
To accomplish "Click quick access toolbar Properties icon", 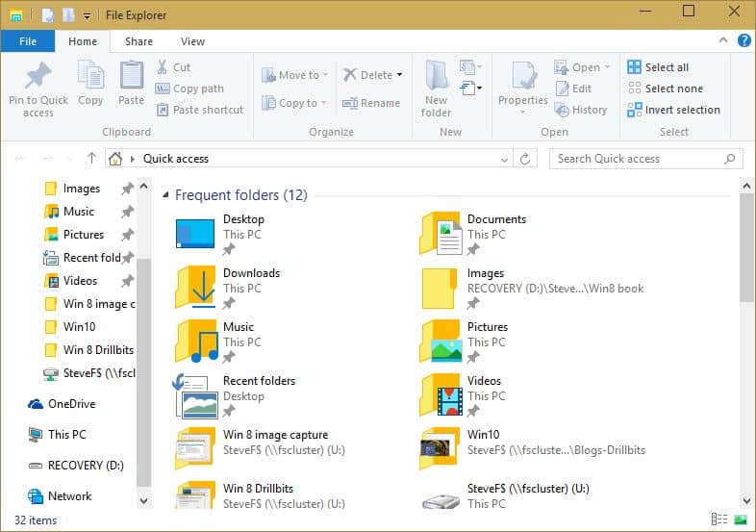I will click(48, 15).
